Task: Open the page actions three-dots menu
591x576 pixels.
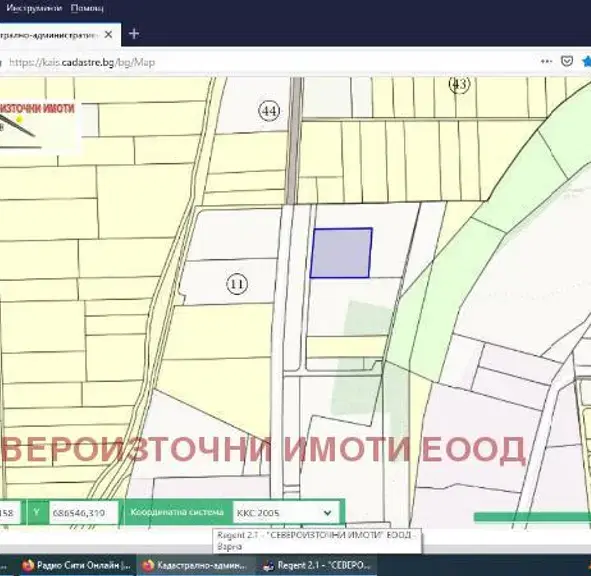Action: (x=547, y=61)
